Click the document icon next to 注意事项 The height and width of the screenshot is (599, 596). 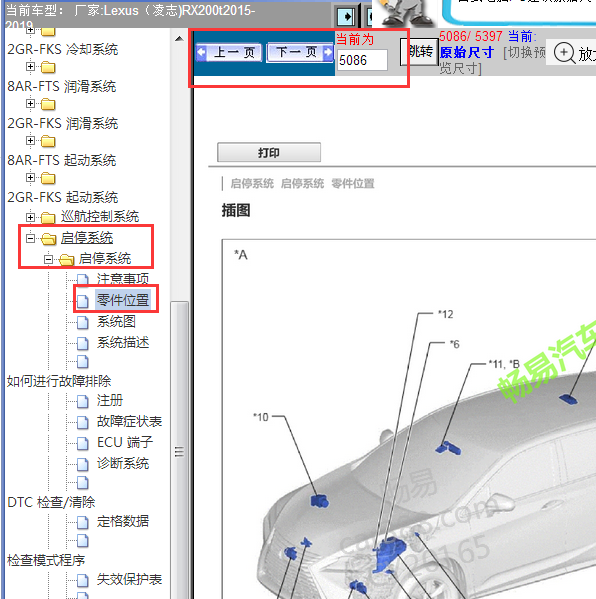(x=83, y=280)
